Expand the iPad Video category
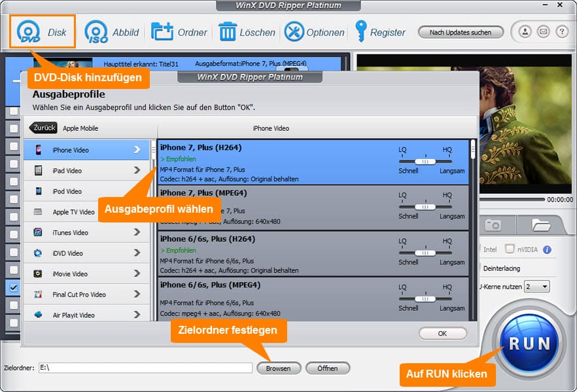The height and width of the screenshot is (392, 577). tap(86, 171)
